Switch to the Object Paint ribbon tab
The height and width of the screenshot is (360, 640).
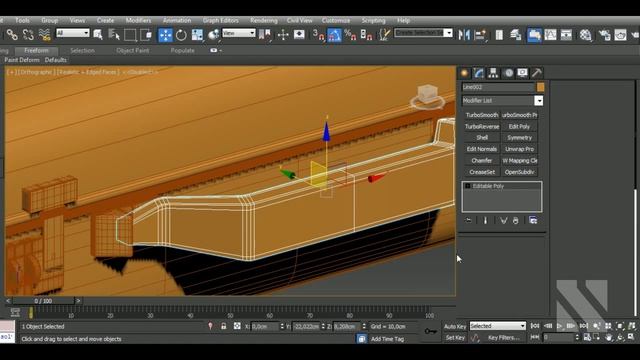click(133, 51)
